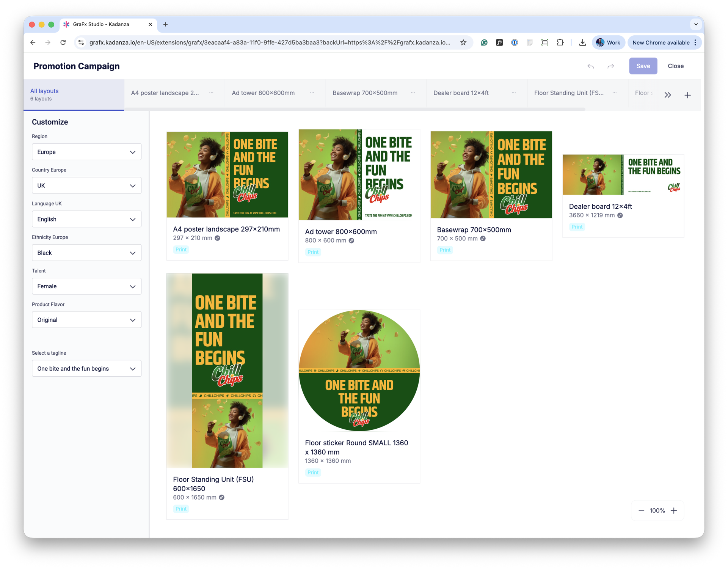
Task: Click the undo arrow icon
Action: [x=590, y=66]
